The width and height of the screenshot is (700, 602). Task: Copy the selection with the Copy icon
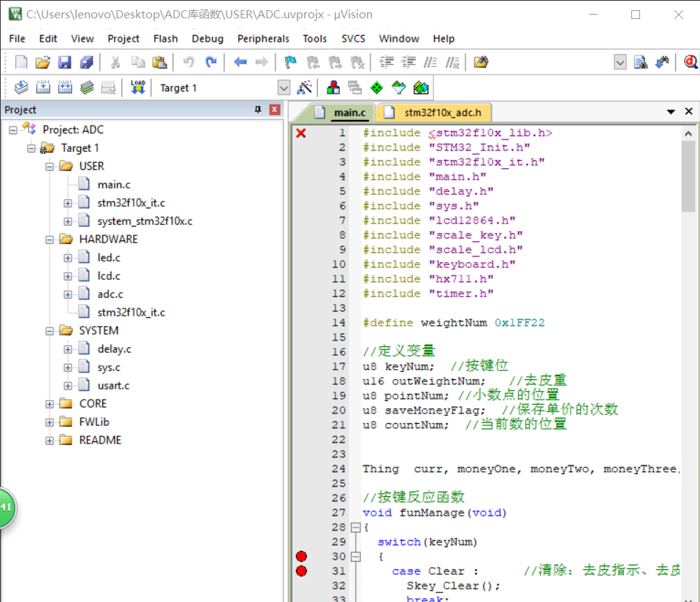137,62
